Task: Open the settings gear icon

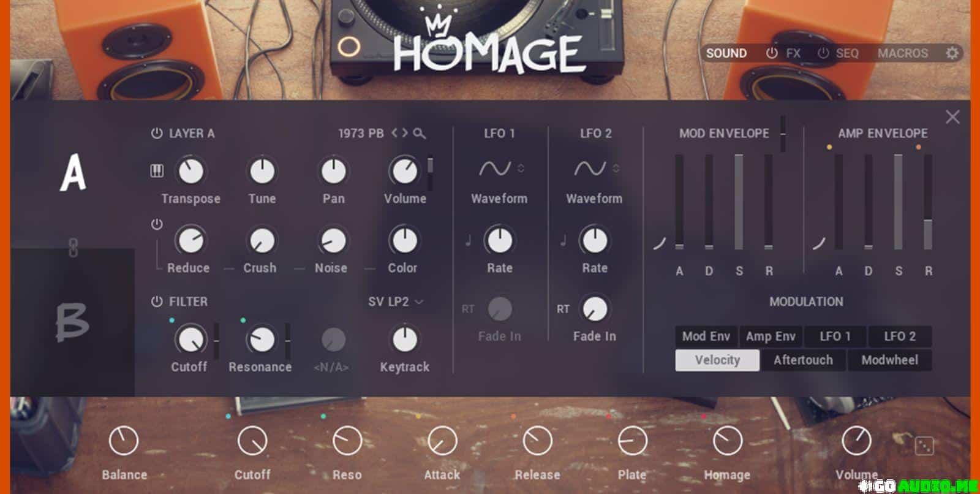Action: [952, 53]
